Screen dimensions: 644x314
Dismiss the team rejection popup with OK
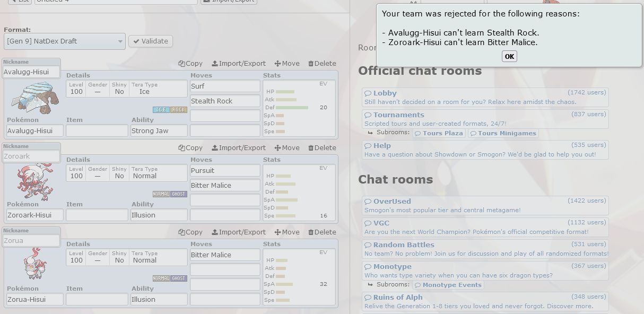509,56
